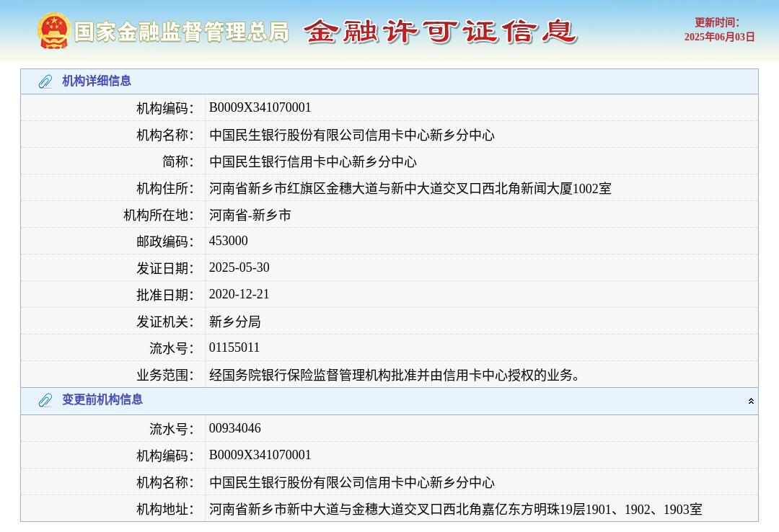The image size is (779, 532).
Task: Click the 变更前机构信息 section title
Action: (x=102, y=400)
